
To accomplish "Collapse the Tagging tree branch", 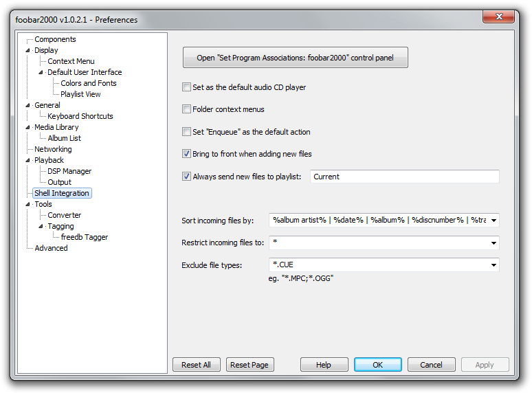I will click(41, 226).
